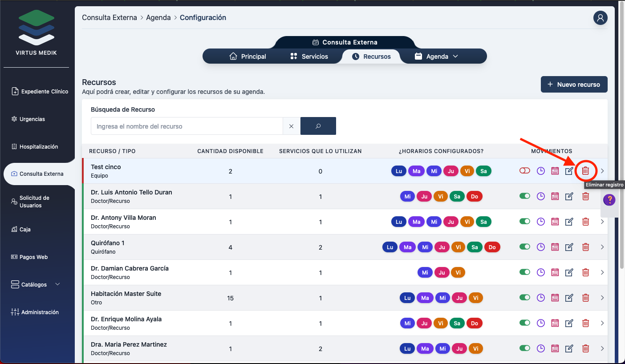Clear the resource search field
This screenshot has width=625, height=364.
[292, 126]
